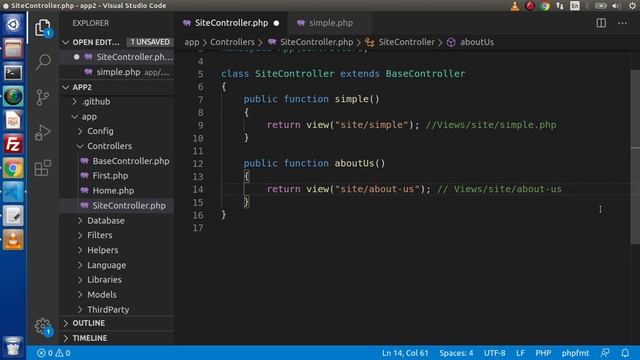
Task: Click the phpfmt status bar item
Action: click(x=575, y=353)
